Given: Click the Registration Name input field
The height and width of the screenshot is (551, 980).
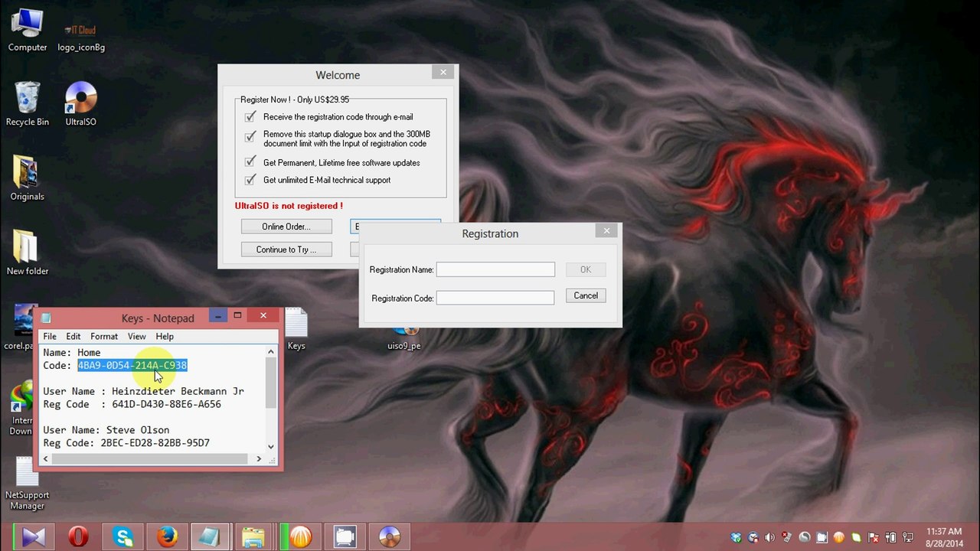Looking at the screenshot, I should (495, 269).
